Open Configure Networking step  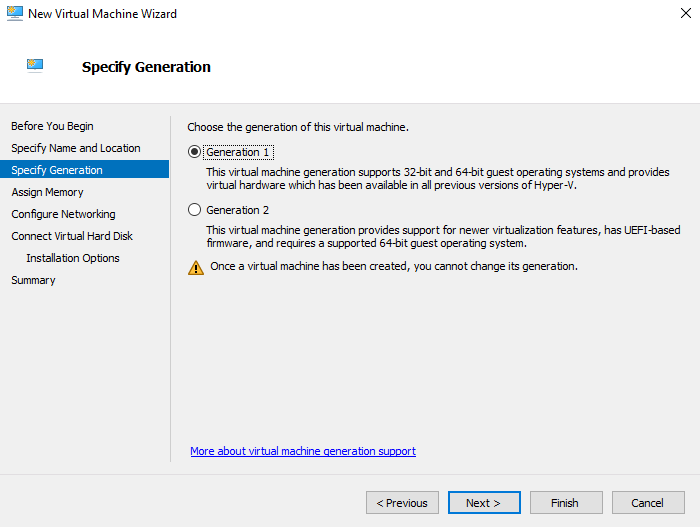63,214
